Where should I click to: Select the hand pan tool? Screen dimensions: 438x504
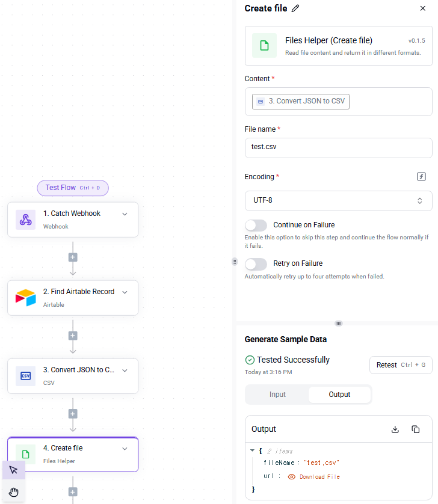pos(13,492)
